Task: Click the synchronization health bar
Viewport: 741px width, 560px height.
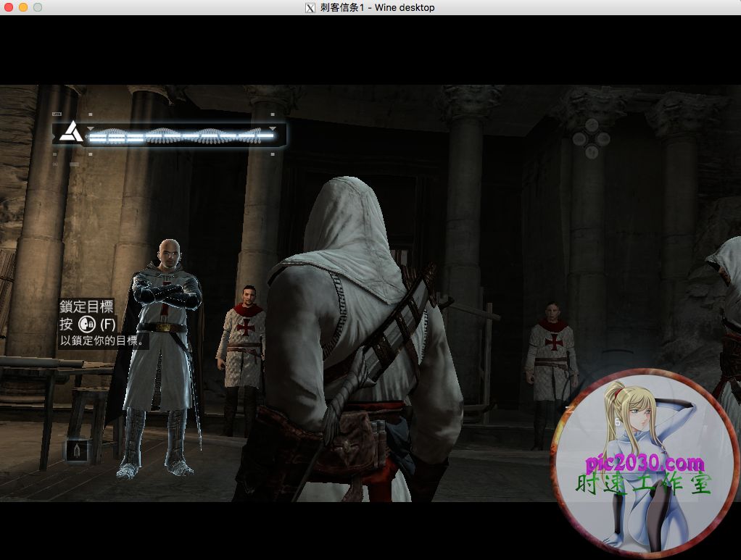Action: (181, 136)
